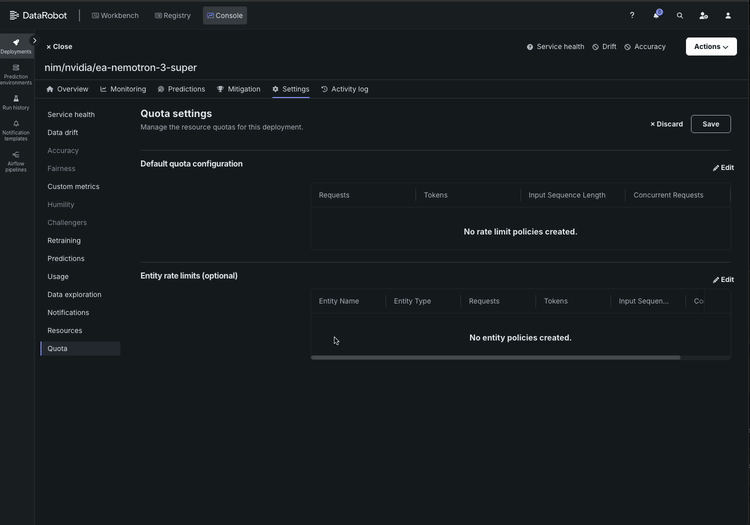Open Notification templates in the sidebar
Image resolution: width=750 pixels, height=525 pixels.
(x=16, y=131)
